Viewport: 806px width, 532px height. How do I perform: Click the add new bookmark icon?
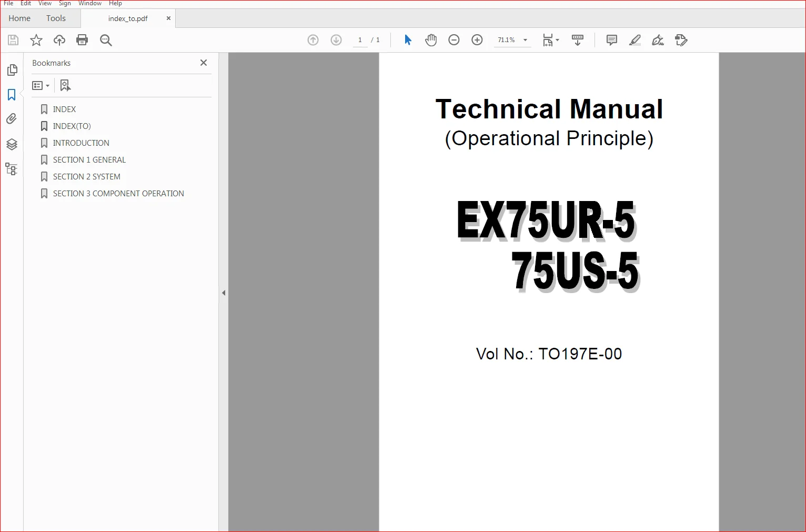click(x=65, y=85)
